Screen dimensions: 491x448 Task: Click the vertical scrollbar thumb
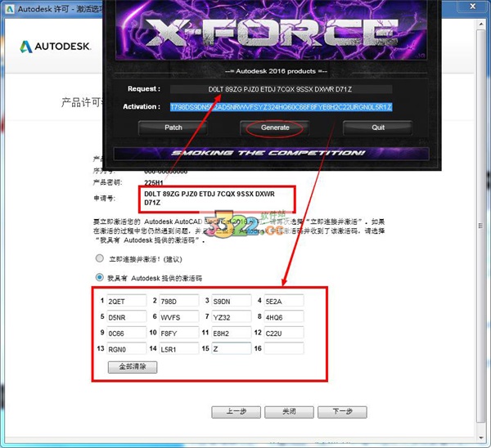pos(480,226)
